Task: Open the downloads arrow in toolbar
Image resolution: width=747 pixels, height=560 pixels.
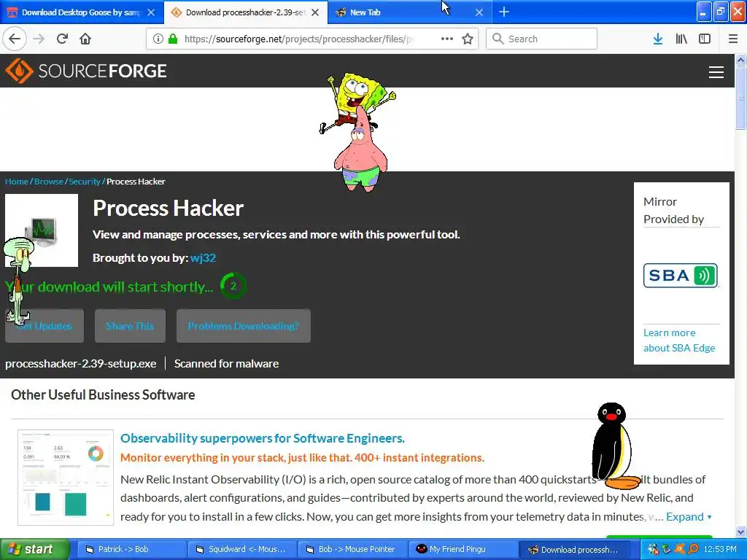Action: click(x=657, y=39)
